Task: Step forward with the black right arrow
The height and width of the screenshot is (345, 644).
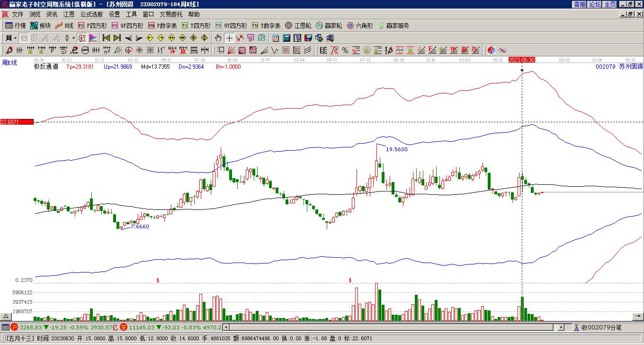Action: (139, 38)
